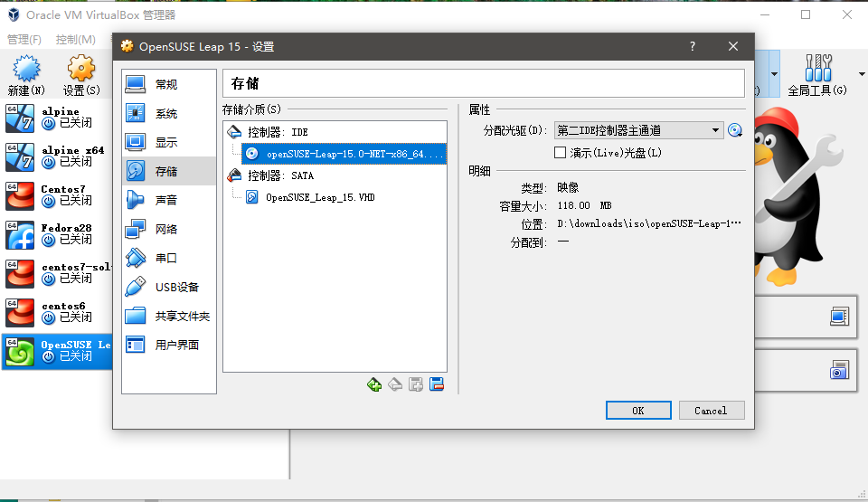Open the 管理(F) menu
The width and height of the screenshot is (868, 502).
(24, 40)
